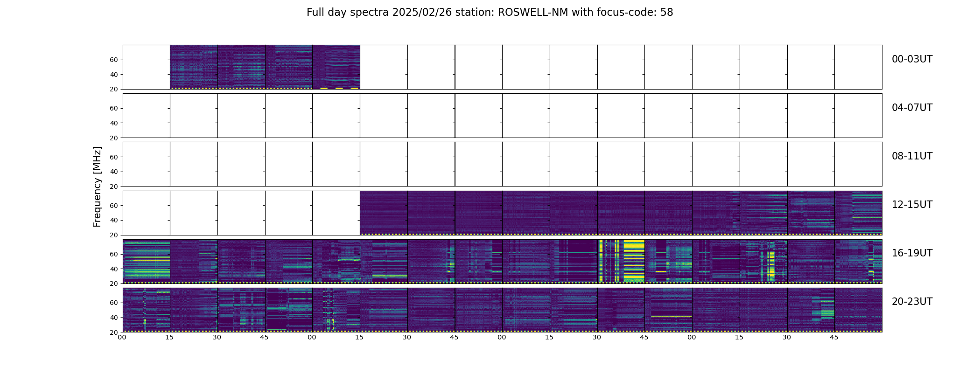The image size is (980, 373).
Task: Click the "60" tick label of 04-07UT row
Action: coord(114,108)
